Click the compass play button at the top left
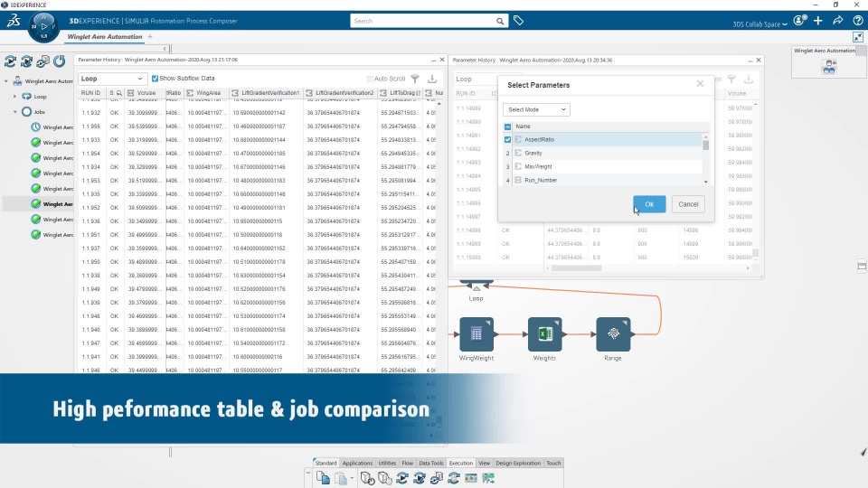 click(43, 26)
